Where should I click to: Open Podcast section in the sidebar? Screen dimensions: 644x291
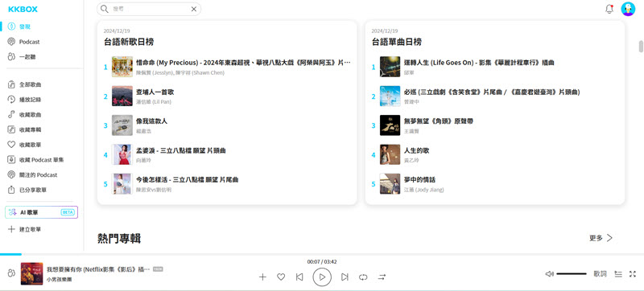(24, 42)
